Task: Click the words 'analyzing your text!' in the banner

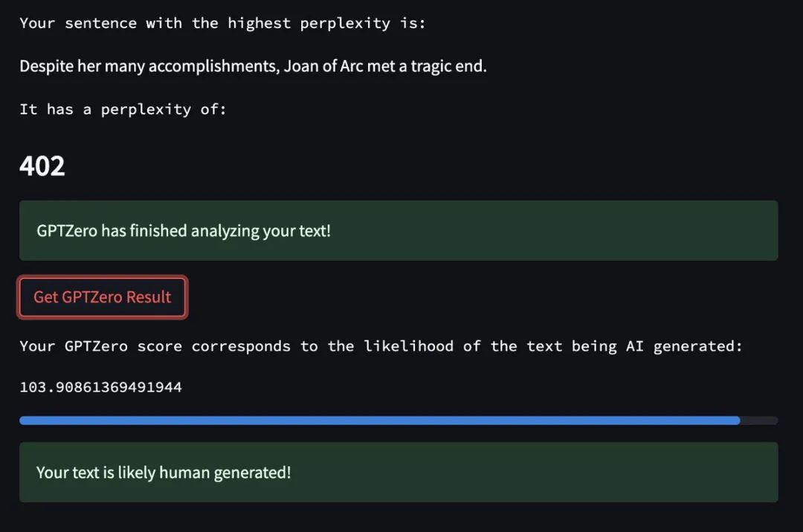Action: tap(261, 232)
